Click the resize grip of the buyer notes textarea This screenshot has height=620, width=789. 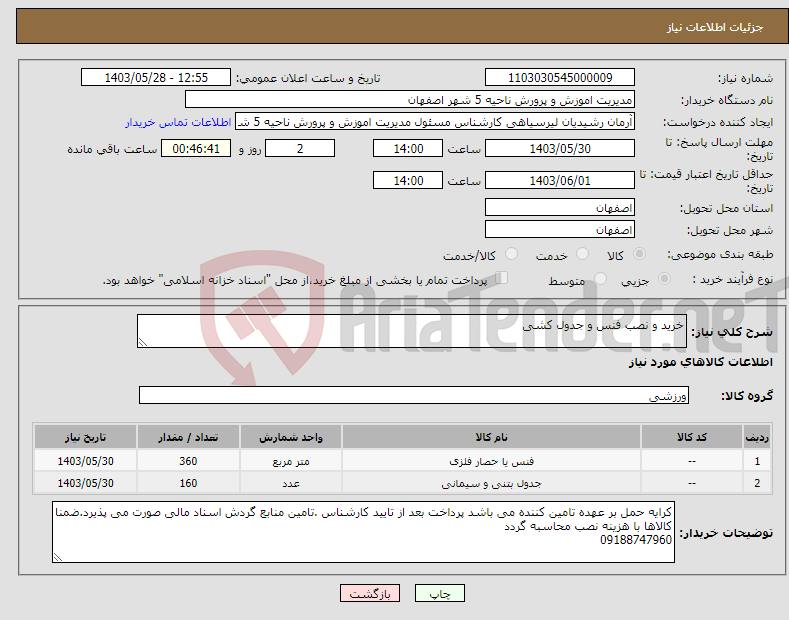coord(58,557)
